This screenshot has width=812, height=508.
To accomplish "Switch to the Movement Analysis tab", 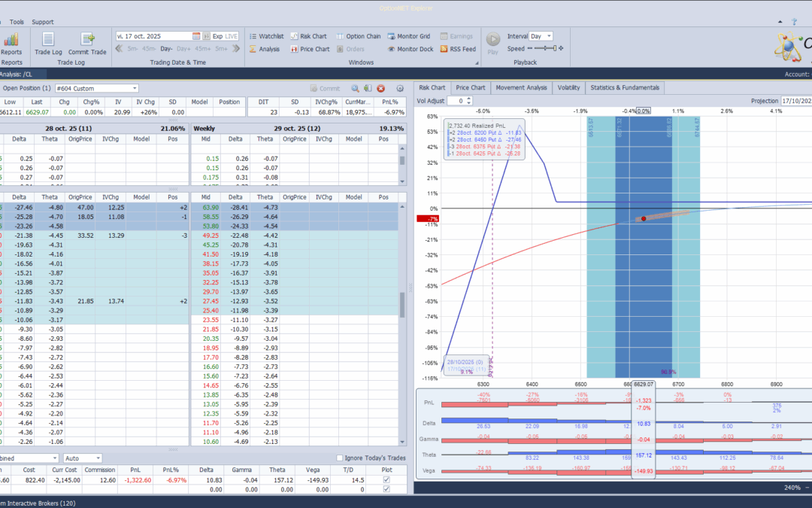I will click(x=521, y=87).
